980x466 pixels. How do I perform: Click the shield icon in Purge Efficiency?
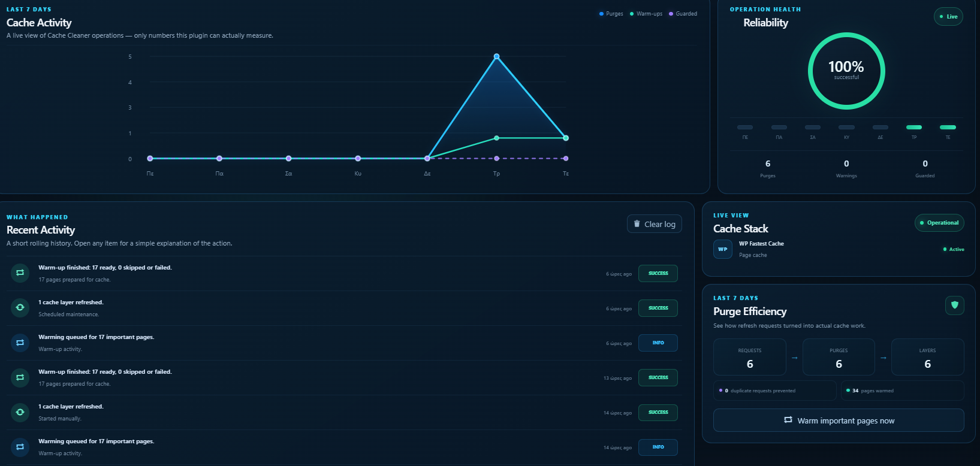[955, 305]
